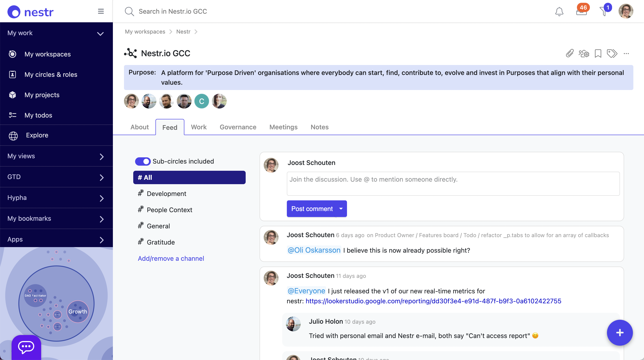Screen dimensions: 644x360
Task: Open the members settings icon
Action: click(x=584, y=53)
